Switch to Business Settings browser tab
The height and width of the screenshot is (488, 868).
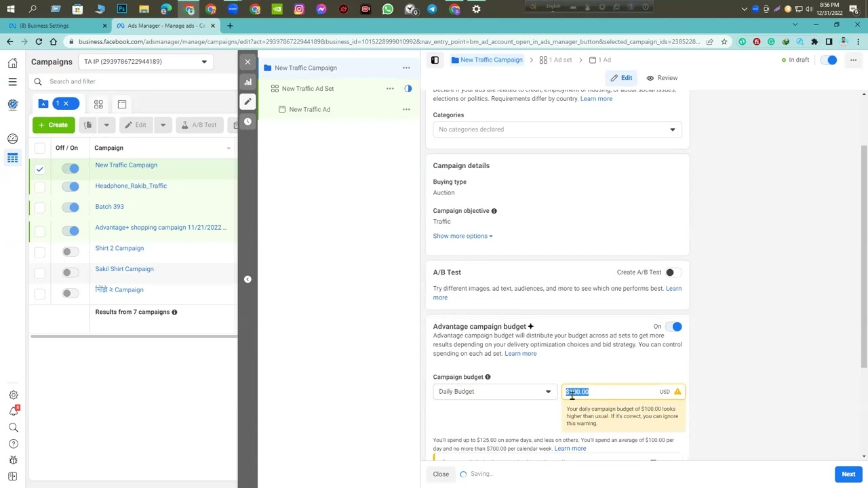tap(56, 26)
